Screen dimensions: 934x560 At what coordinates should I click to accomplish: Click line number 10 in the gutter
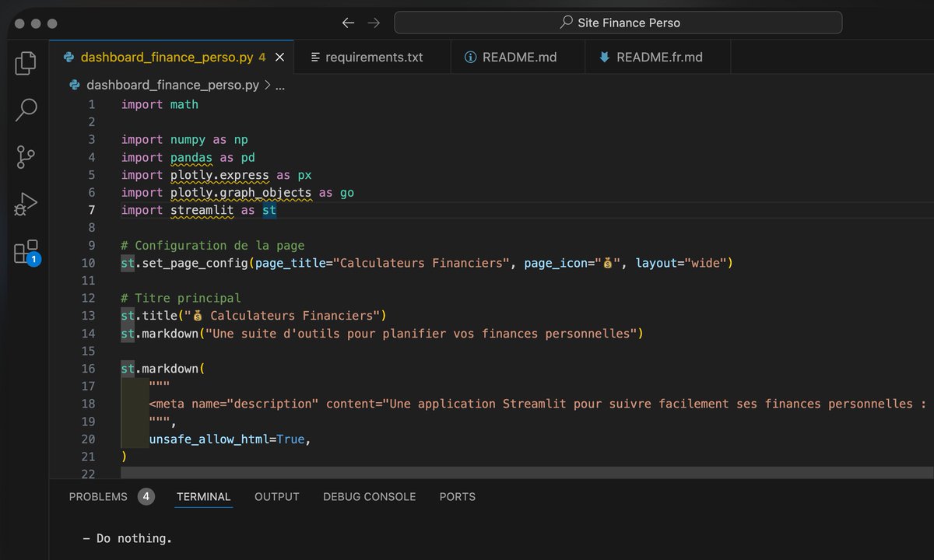pos(89,263)
